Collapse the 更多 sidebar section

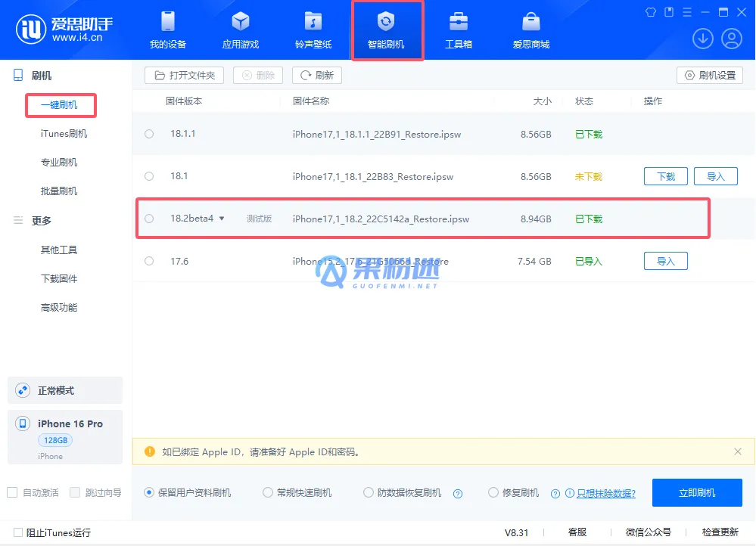tap(17, 220)
